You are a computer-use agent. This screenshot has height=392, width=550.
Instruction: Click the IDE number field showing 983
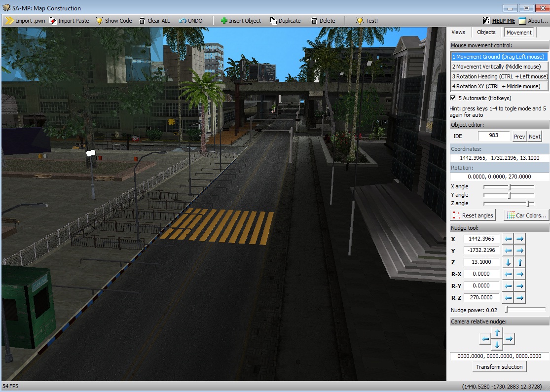[x=494, y=135]
